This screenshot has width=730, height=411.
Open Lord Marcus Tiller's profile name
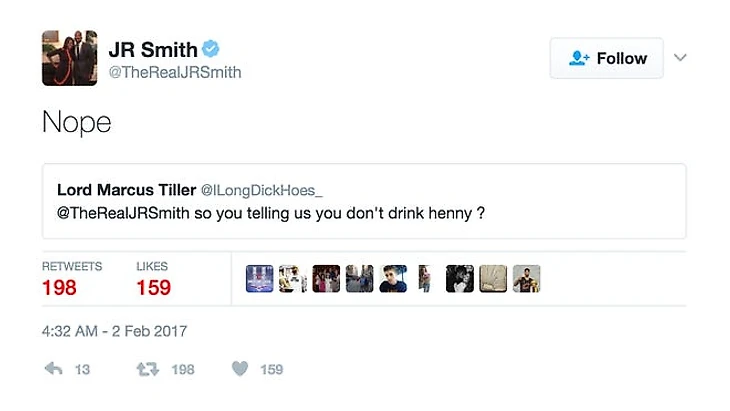coord(126,190)
